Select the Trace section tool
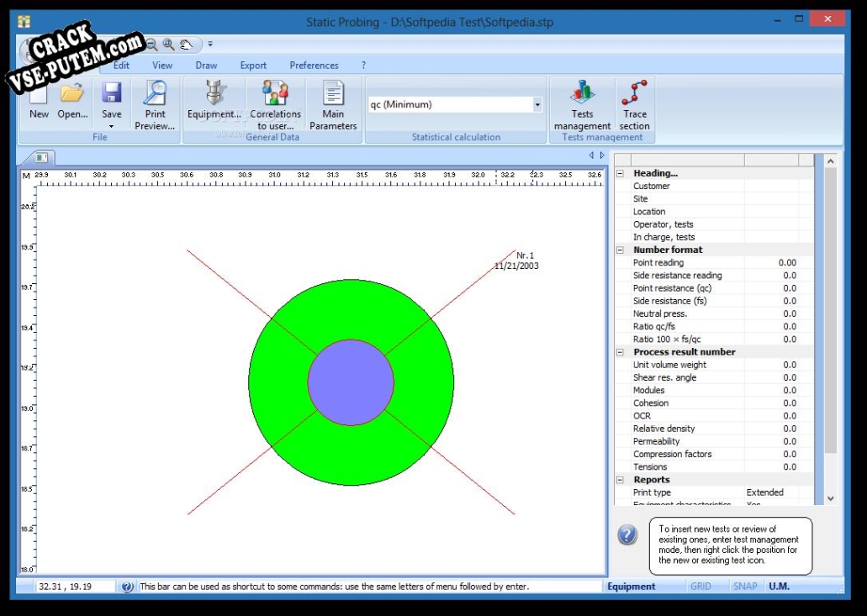867x616 pixels. coord(634,105)
